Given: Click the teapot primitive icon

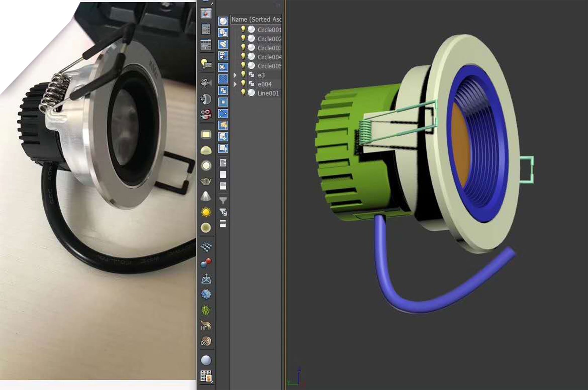Looking at the screenshot, I should coord(206,181).
